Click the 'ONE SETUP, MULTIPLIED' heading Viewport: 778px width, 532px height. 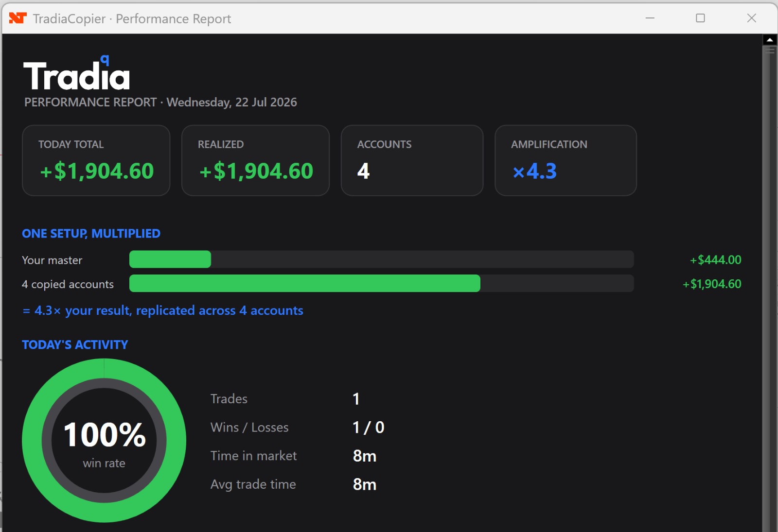(91, 234)
